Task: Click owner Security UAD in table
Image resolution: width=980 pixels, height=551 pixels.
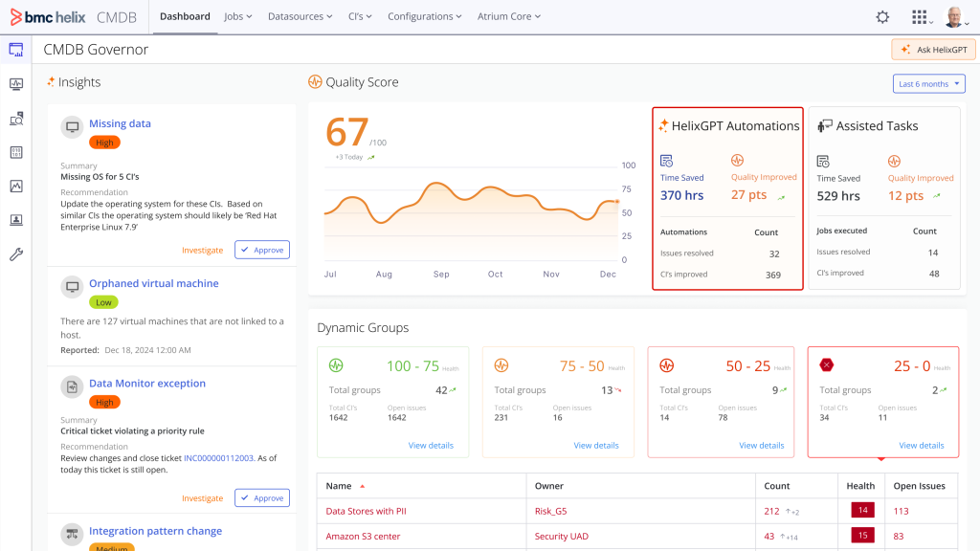Action: point(561,536)
